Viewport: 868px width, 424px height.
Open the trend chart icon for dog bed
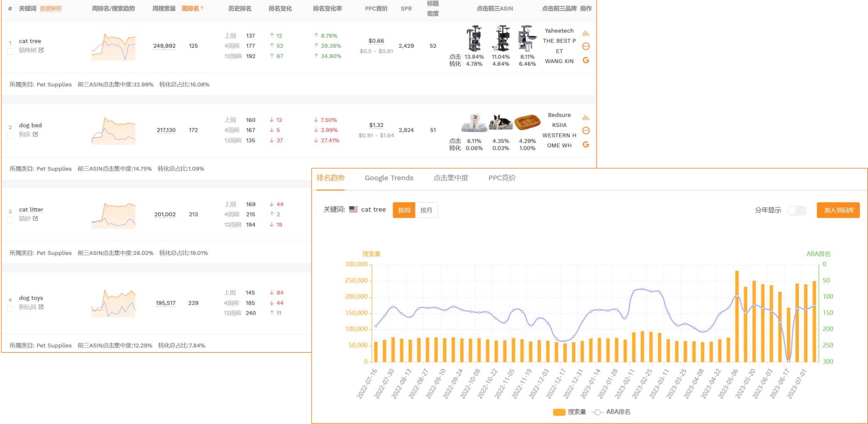586,118
